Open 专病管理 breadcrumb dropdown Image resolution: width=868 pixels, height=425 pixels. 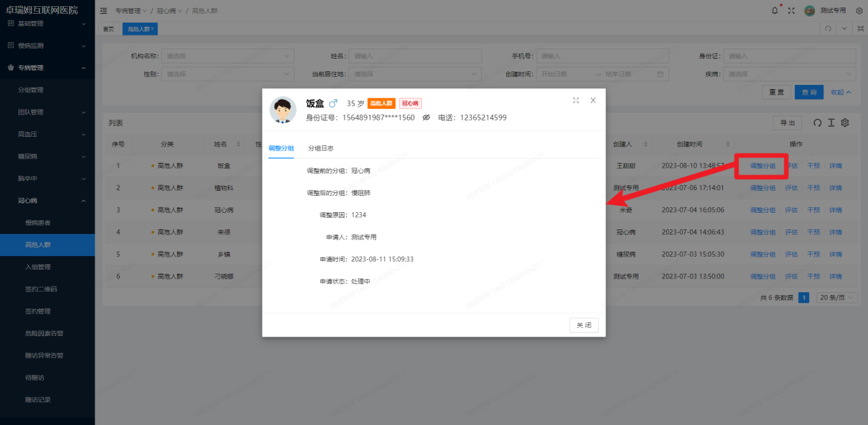click(x=130, y=12)
